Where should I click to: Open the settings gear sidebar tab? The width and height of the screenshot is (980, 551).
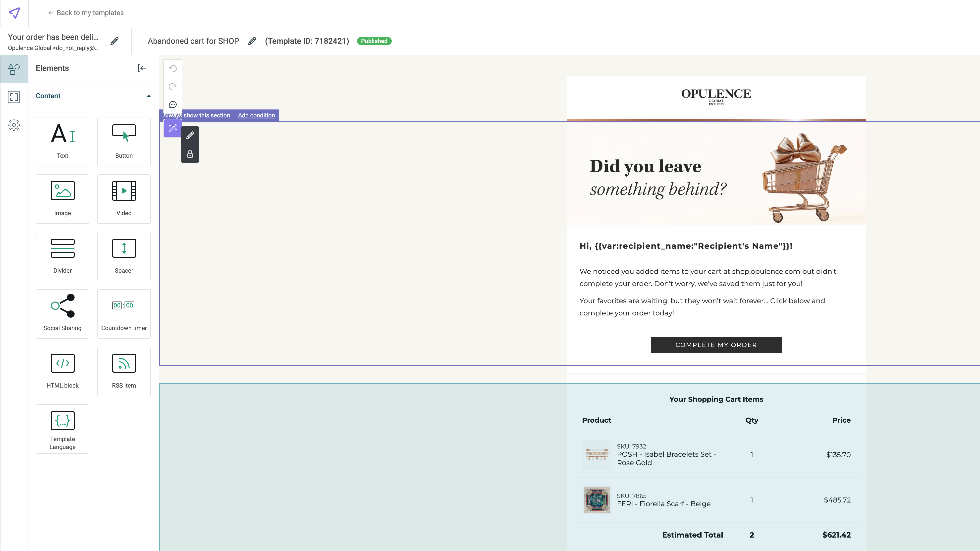point(14,125)
